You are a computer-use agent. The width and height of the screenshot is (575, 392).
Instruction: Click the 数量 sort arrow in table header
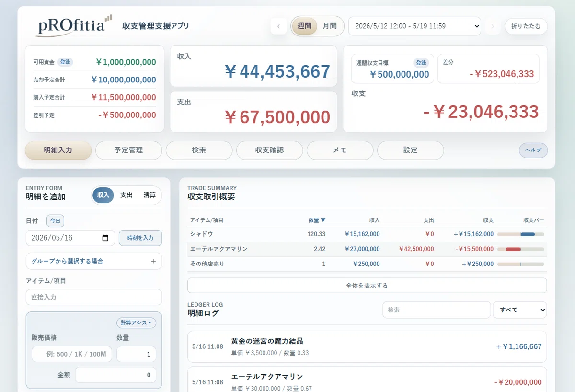[x=323, y=220]
